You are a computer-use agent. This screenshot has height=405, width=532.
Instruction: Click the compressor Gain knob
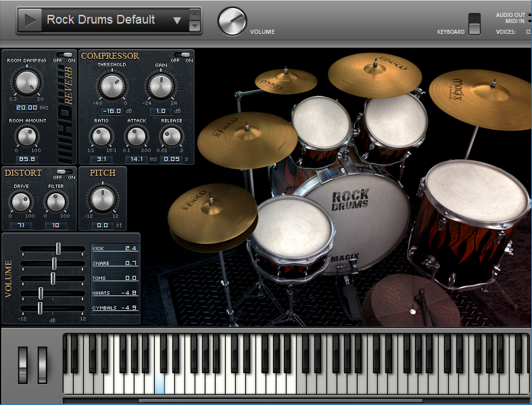point(161,86)
